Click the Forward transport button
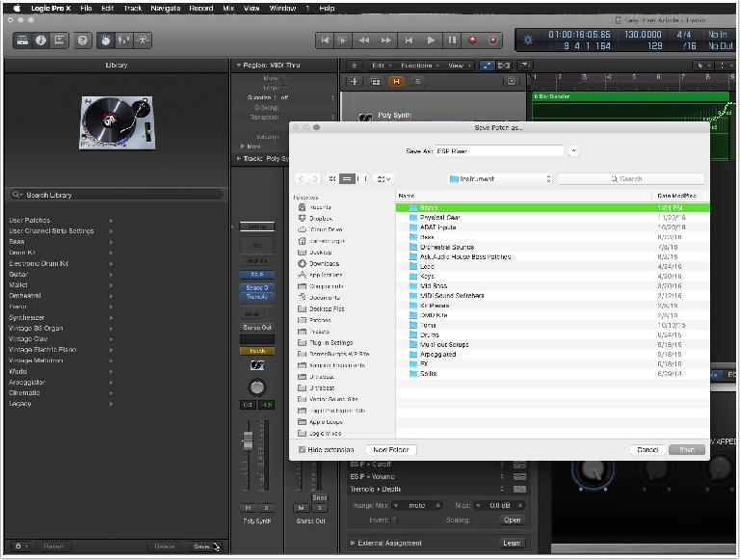 point(386,40)
